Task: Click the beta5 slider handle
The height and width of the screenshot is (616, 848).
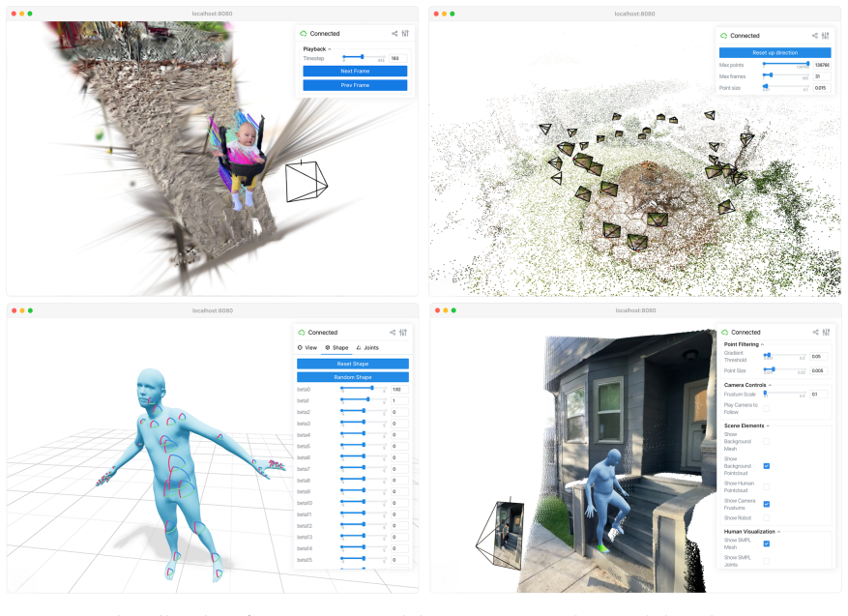Action: [x=364, y=445]
